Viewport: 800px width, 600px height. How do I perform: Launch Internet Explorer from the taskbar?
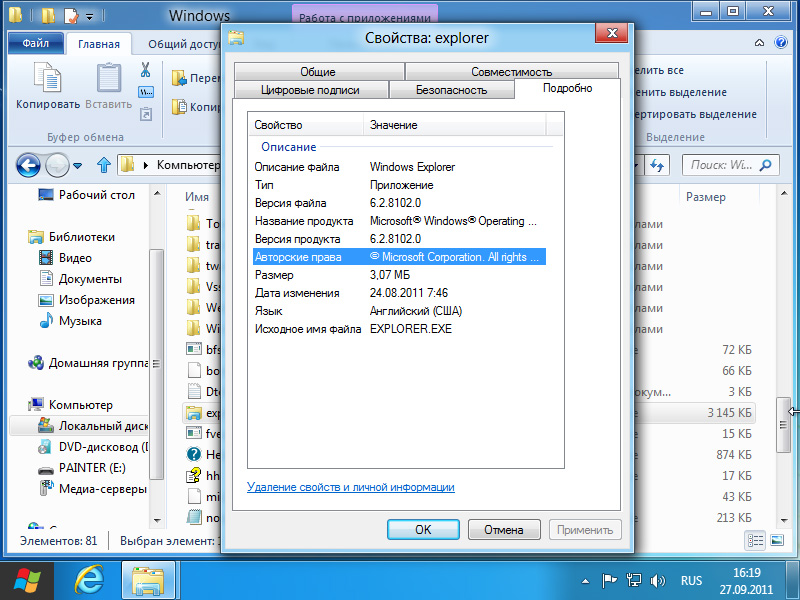pyautogui.click(x=89, y=581)
